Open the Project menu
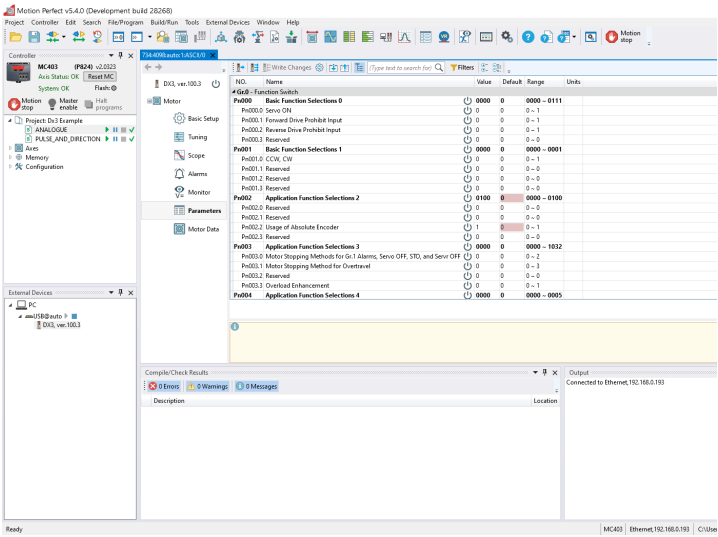Viewport: 718px width, 537px height. point(14,22)
